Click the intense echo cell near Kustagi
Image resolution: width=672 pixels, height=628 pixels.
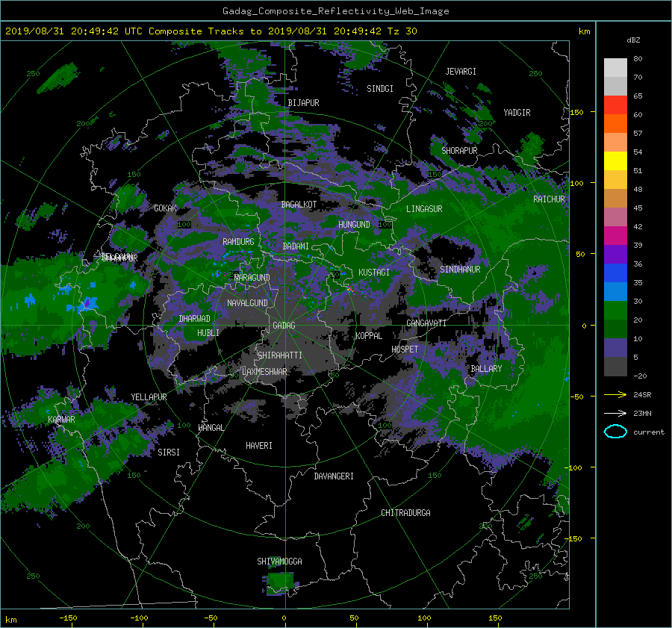(x=350, y=290)
